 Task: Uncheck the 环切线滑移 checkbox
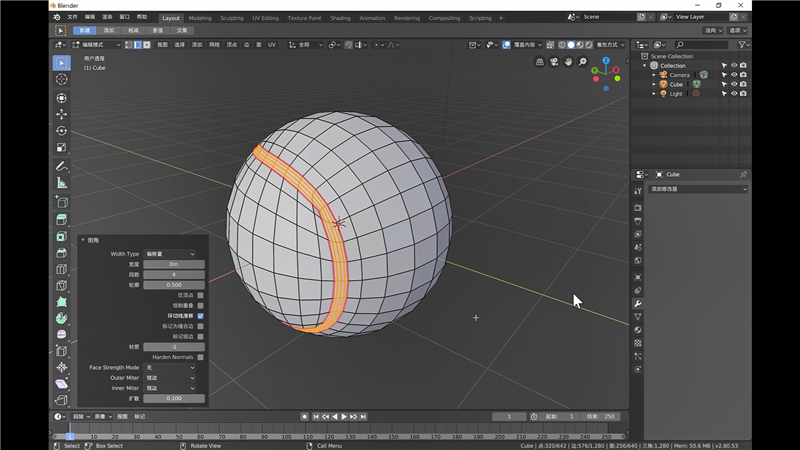(201, 316)
